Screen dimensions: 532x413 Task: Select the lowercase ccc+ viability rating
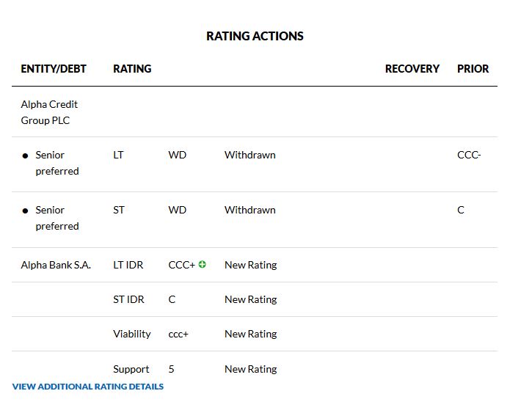tap(178, 334)
